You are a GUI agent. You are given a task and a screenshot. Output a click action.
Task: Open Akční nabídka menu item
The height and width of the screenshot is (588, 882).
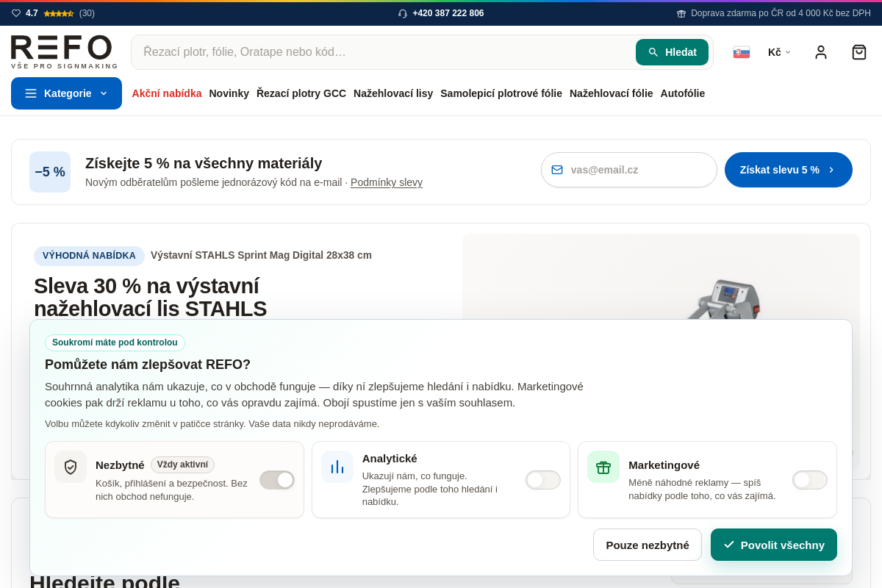167,93
